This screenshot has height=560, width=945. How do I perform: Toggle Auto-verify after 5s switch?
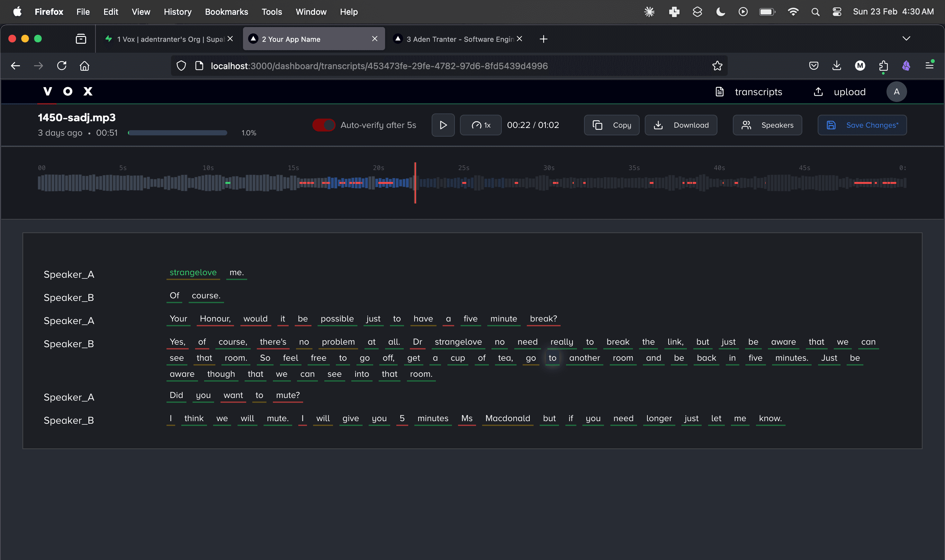(x=324, y=125)
